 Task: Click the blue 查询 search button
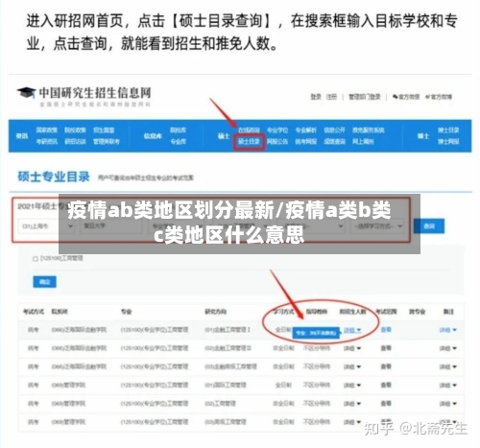click(429, 226)
